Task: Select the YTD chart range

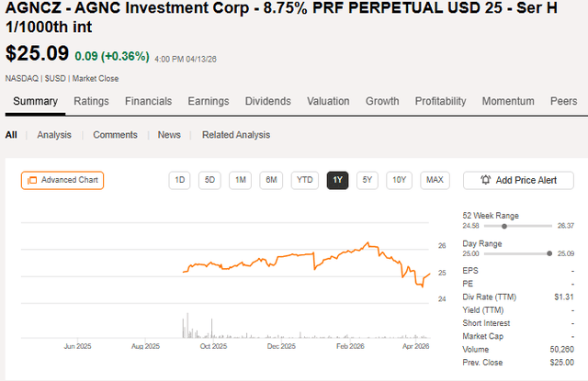Action: click(304, 180)
